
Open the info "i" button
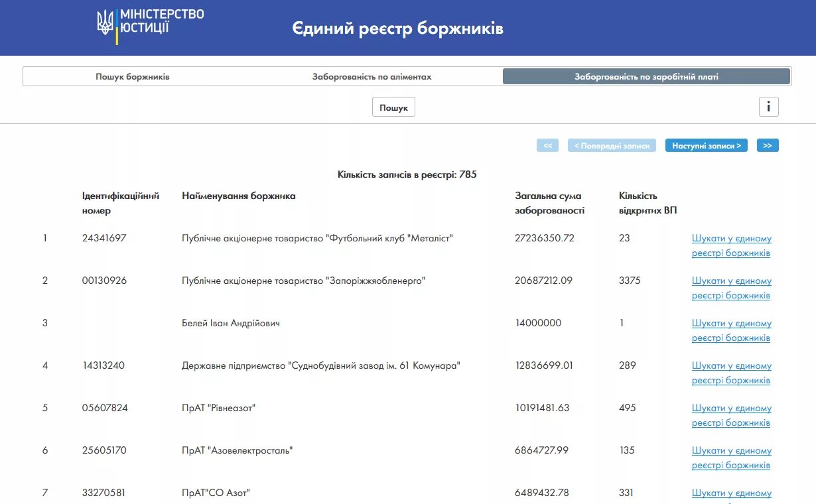(x=768, y=107)
